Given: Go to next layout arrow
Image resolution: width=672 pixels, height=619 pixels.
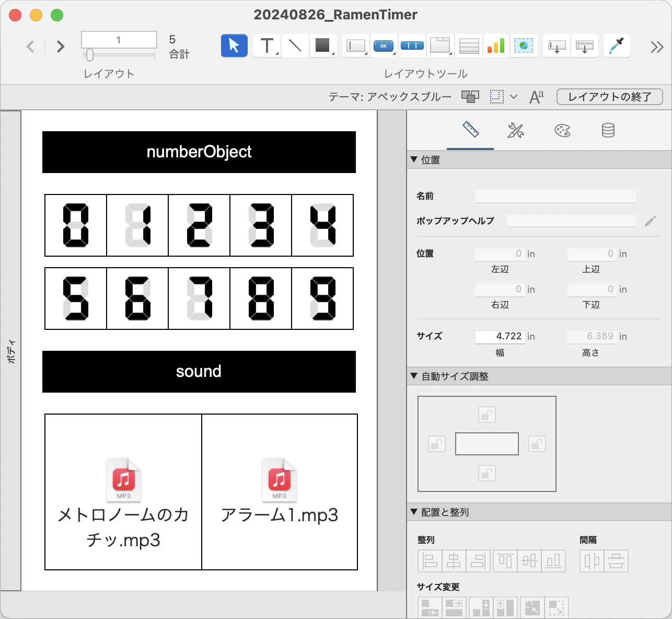Looking at the screenshot, I should [61, 47].
